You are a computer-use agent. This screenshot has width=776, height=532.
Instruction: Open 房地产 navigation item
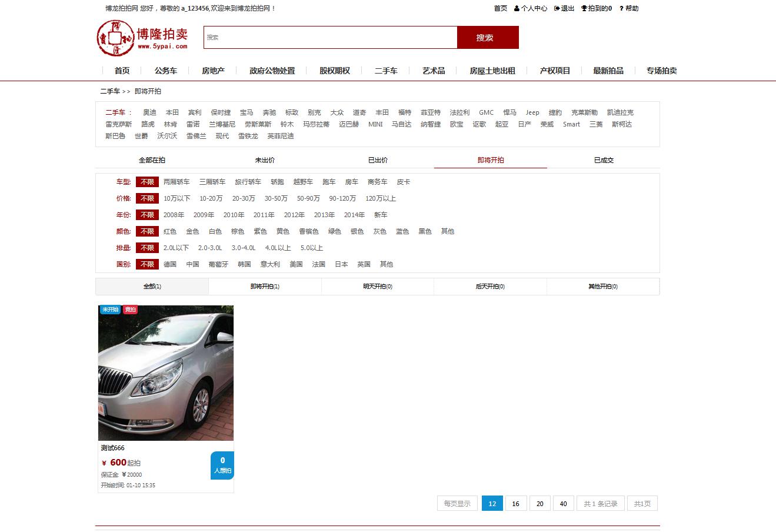pos(213,71)
